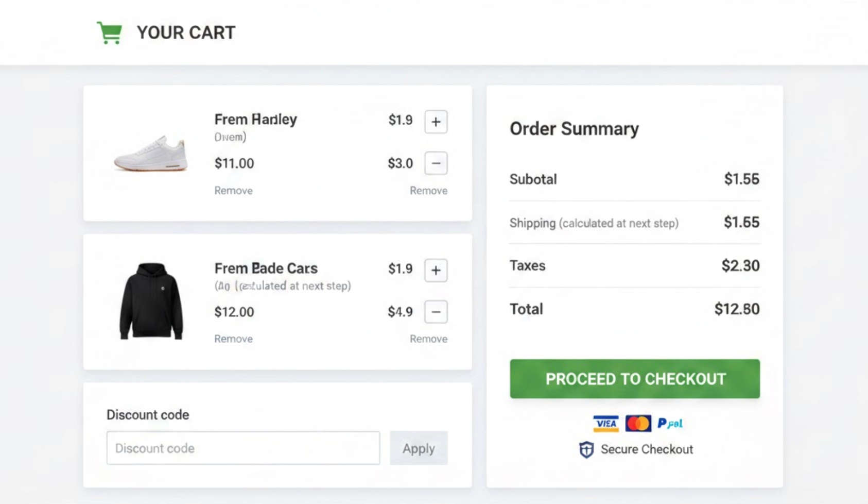868x504 pixels.
Task: Focus the Discount code input field
Action: pos(243,448)
